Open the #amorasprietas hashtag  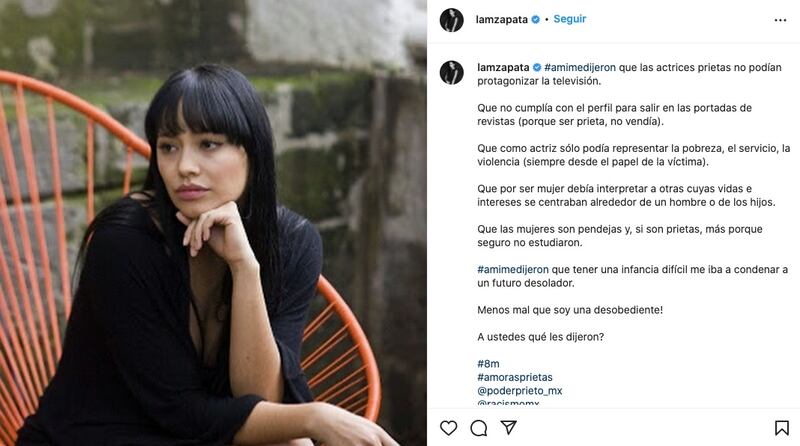[515, 377]
